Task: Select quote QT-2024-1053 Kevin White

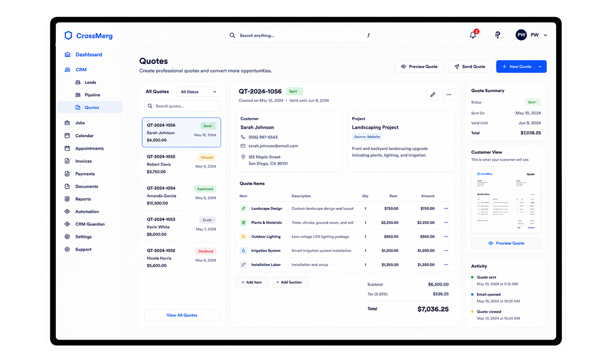Action: click(181, 227)
